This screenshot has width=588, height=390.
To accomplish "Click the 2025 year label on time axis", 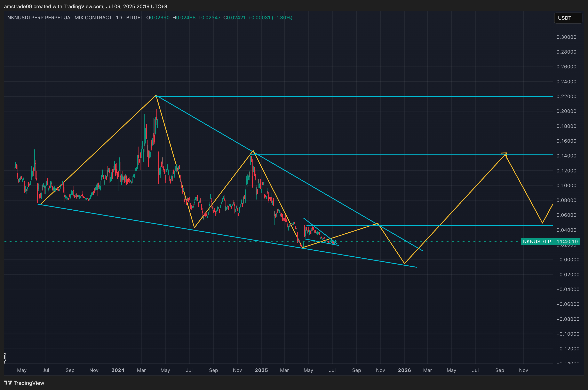I will pos(261,370).
